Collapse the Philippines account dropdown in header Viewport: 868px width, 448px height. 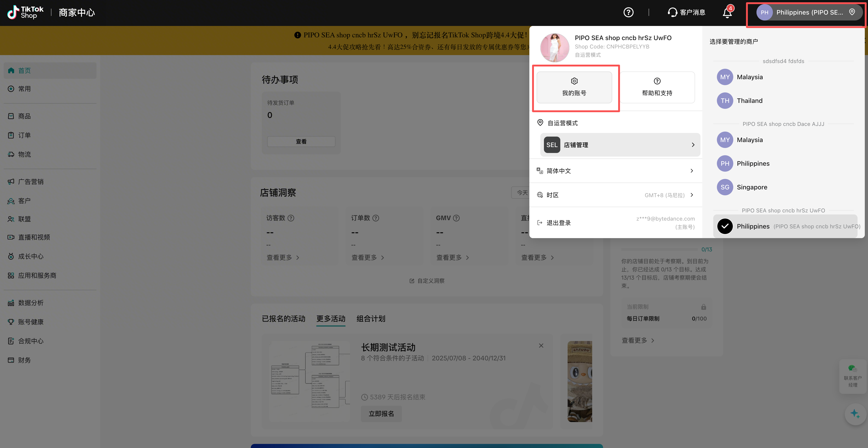pos(809,13)
